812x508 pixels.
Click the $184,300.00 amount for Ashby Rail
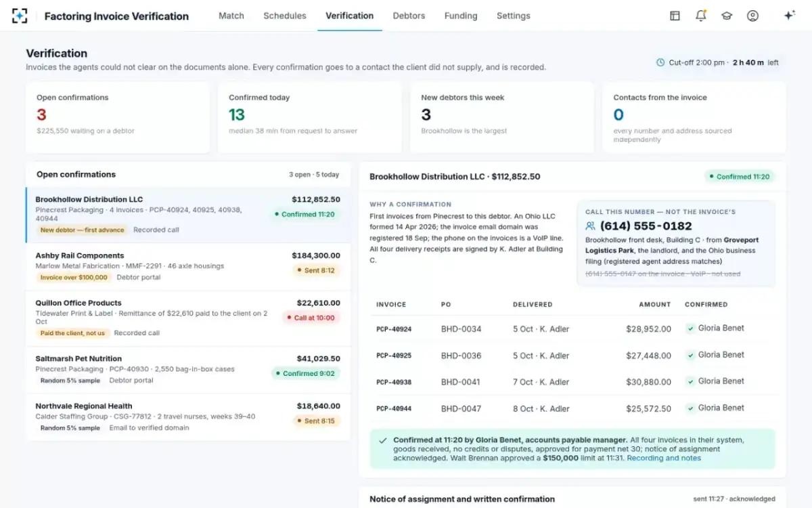pyautogui.click(x=316, y=255)
